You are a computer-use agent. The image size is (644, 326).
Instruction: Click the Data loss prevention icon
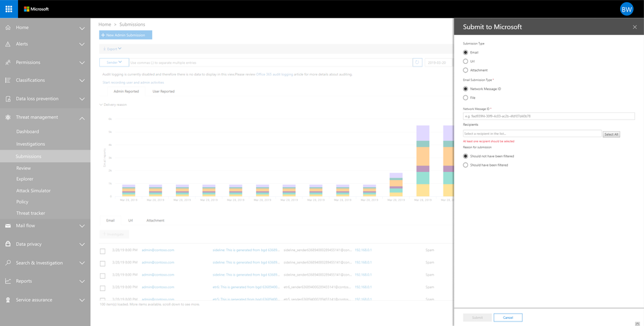click(8, 99)
